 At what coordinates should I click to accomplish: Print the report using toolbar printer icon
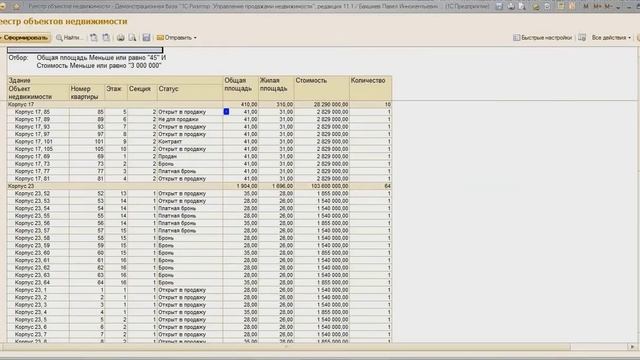[x=120, y=38]
